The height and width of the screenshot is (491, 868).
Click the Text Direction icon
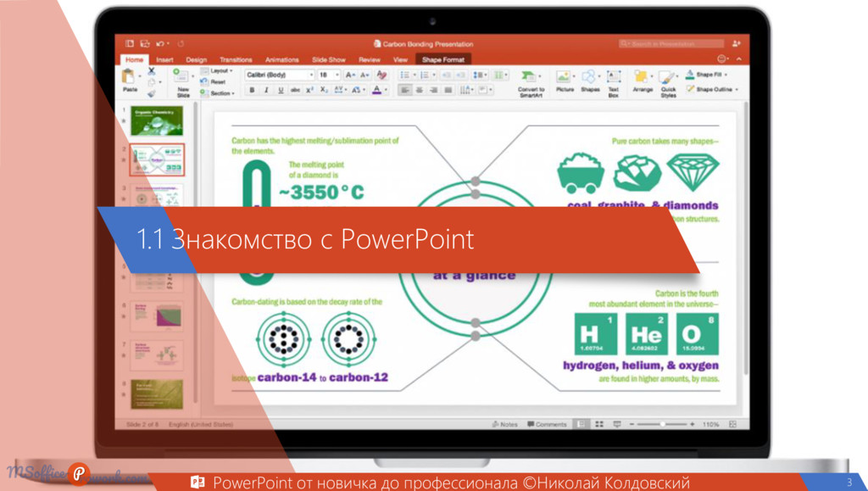(465, 90)
